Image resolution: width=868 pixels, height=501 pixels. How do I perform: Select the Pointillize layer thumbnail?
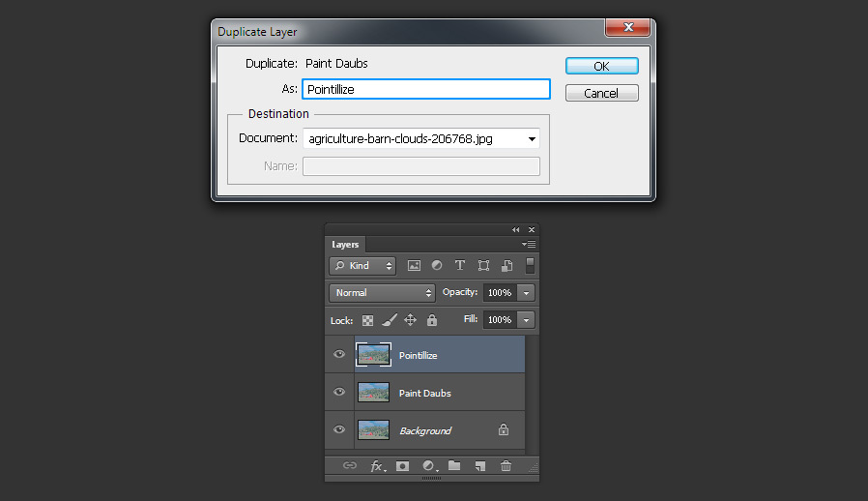tap(373, 355)
